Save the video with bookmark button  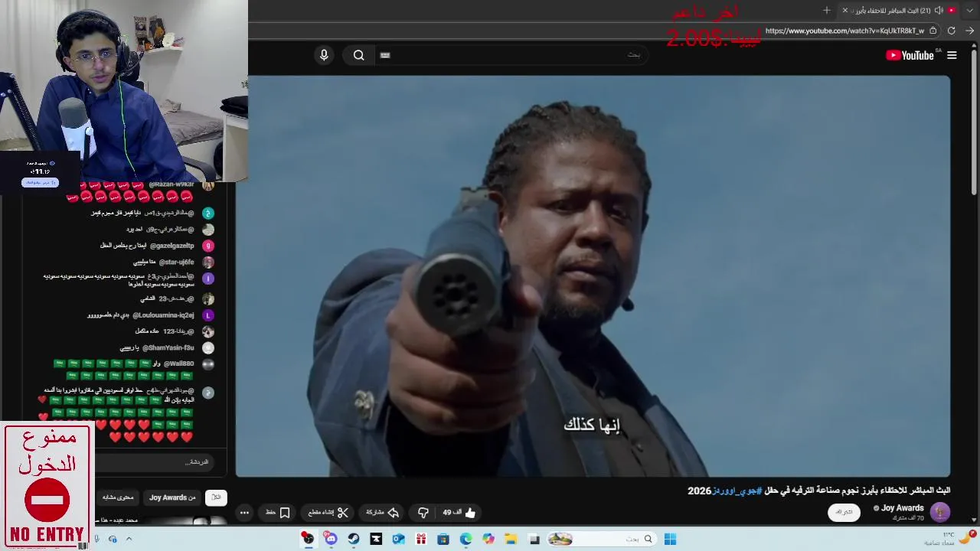[278, 513]
